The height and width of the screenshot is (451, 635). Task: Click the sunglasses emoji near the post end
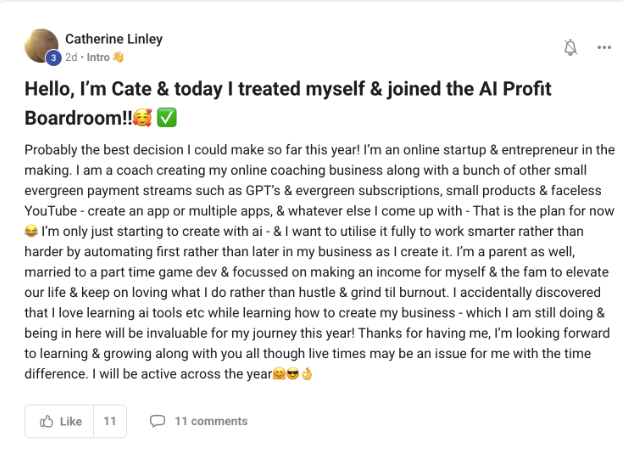tap(294, 376)
